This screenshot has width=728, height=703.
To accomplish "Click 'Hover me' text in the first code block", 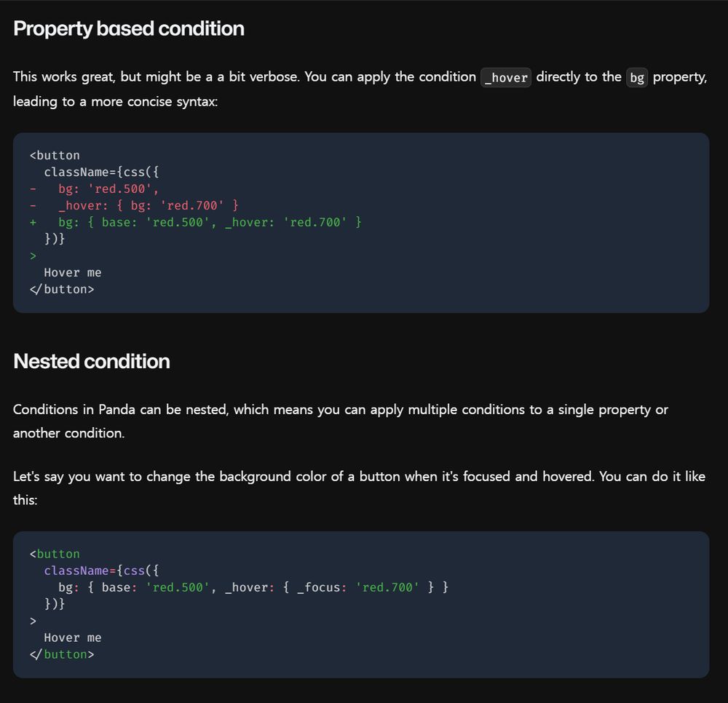I will tap(72, 272).
